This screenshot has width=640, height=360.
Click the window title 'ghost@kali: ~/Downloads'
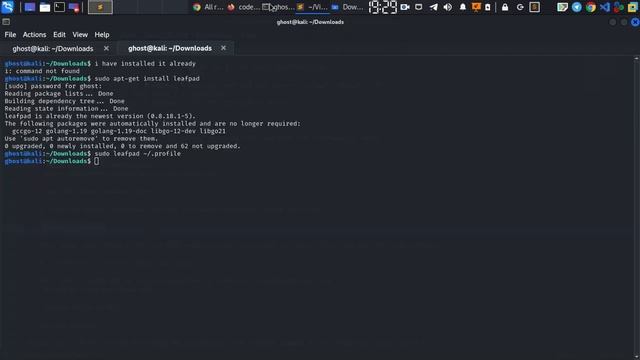(x=310, y=22)
